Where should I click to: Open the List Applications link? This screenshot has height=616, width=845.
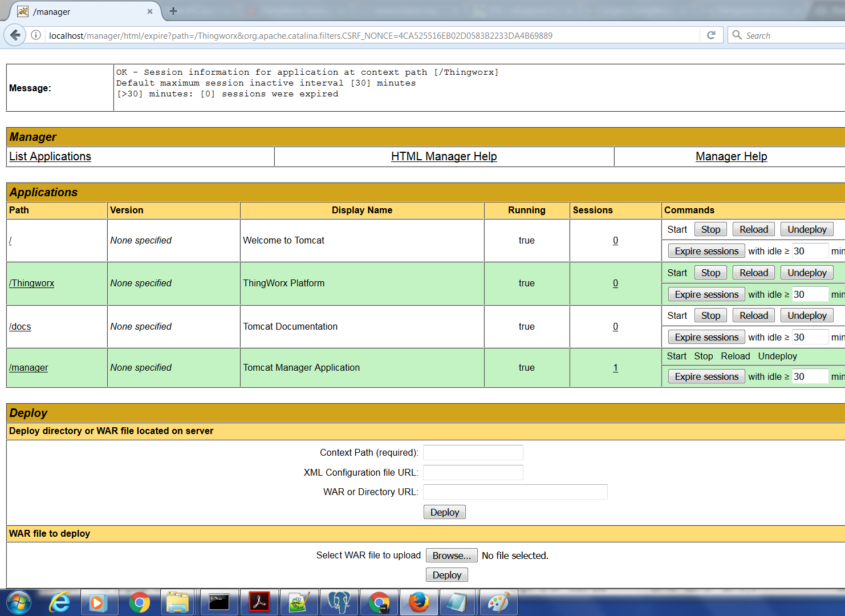pos(50,156)
